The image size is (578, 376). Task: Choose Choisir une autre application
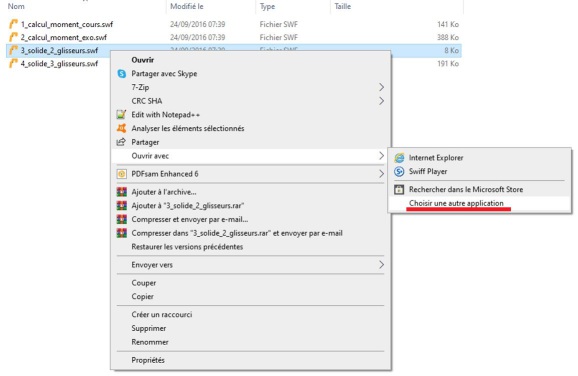[456, 203]
